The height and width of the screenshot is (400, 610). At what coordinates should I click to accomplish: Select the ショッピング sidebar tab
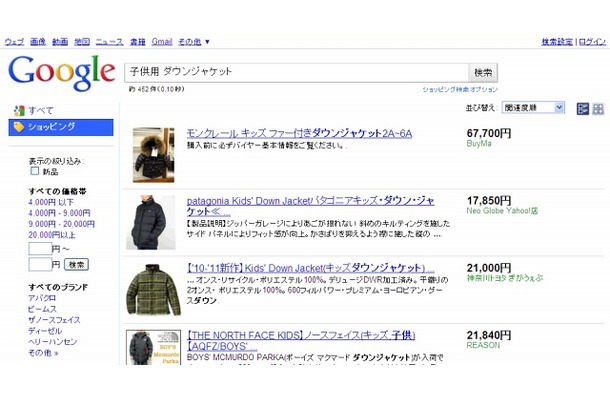[x=61, y=127]
